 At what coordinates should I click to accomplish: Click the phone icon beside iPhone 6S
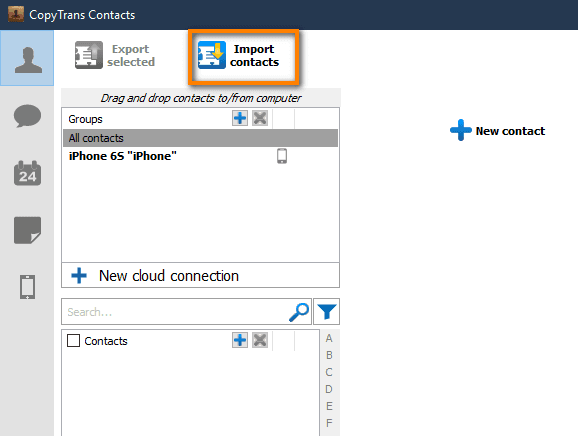(282, 156)
